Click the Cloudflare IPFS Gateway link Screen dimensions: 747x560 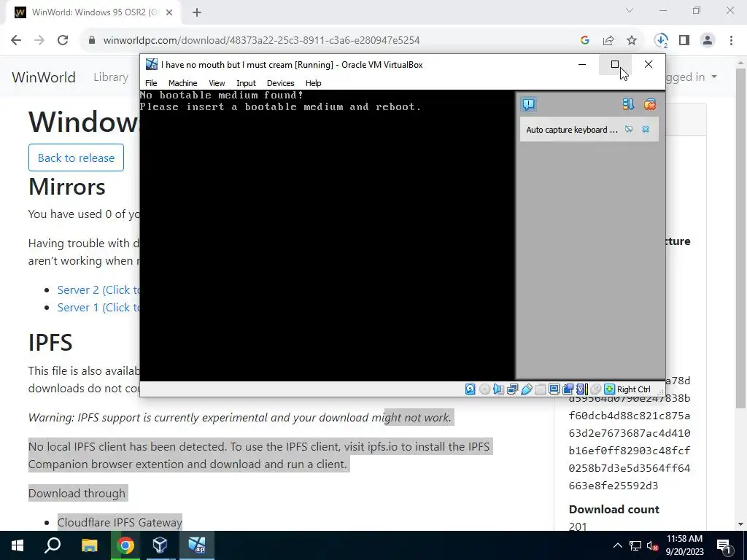click(120, 522)
